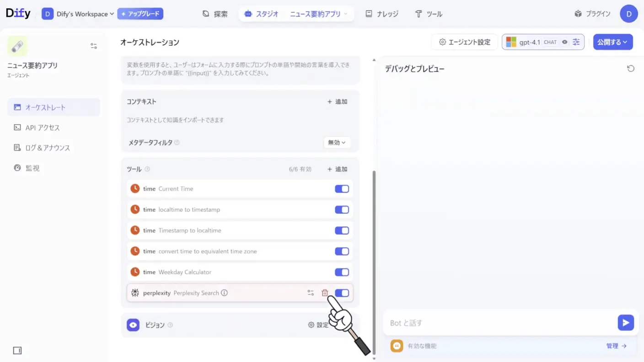Image resolution: width=644 pixels, height=362 pixels.
Task: Open the 公開する dropdown
Action: (x=613, y=42)
